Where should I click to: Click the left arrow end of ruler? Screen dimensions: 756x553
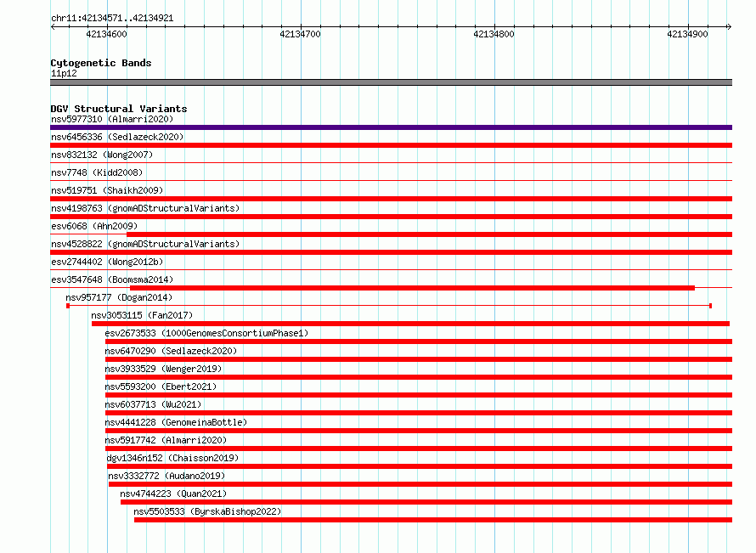[x=53, y=27]
